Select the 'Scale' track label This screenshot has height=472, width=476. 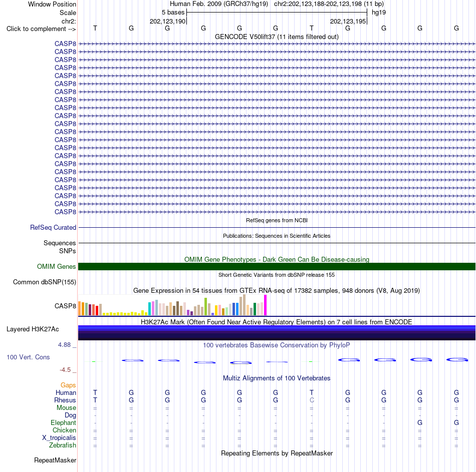coord(68,13)
